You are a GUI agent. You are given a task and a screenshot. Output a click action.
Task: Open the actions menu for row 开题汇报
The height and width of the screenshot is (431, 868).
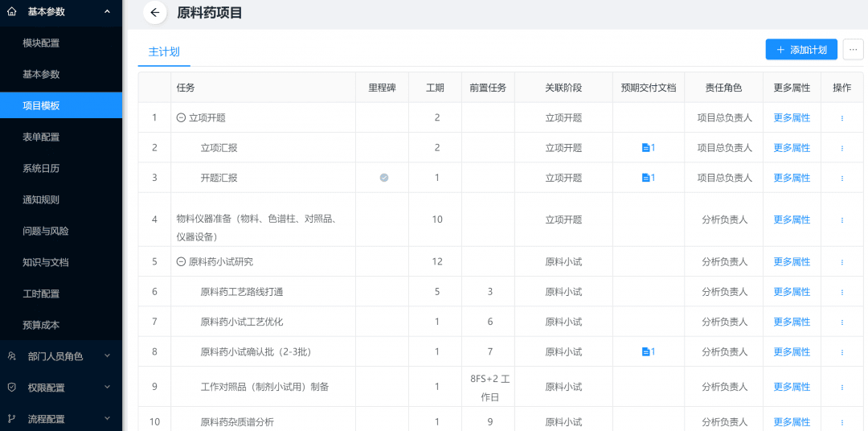tap(842, 178)
